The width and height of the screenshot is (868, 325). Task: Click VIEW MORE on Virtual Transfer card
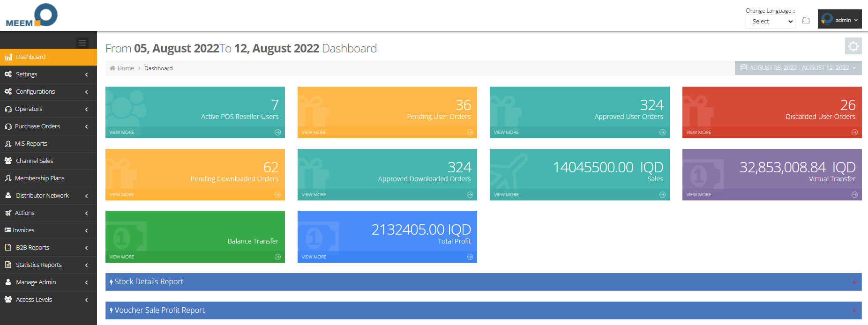pyautogui.click(x=699, y=195)
